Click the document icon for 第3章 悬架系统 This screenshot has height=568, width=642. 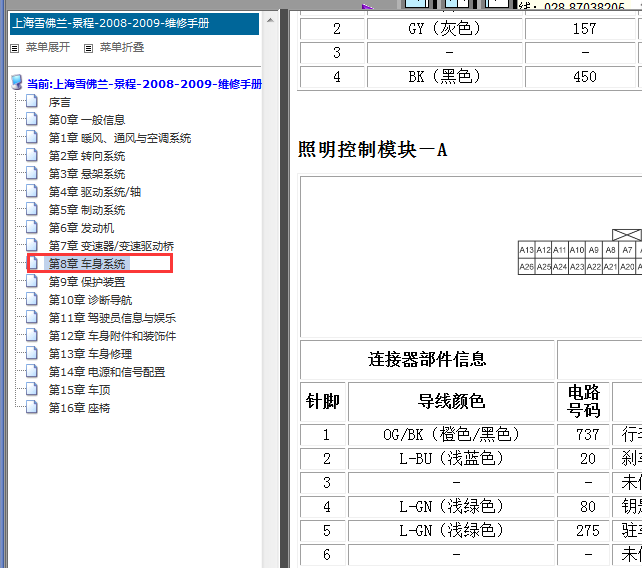[x=32, y=173]
